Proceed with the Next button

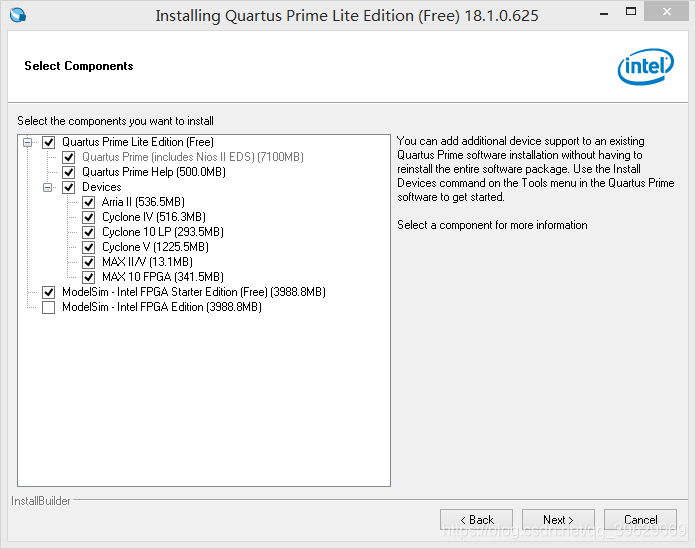pyautogui.click(x=558, y=520)
